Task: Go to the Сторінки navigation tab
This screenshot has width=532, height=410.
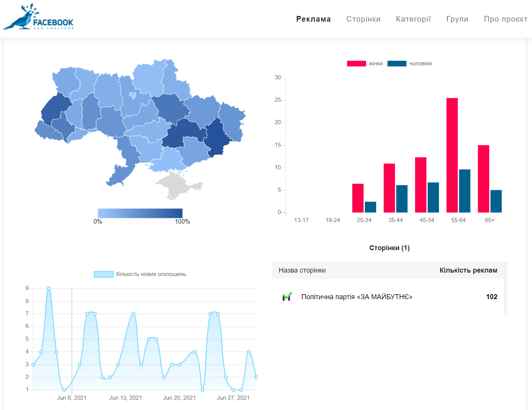Action: coord(363,19)
